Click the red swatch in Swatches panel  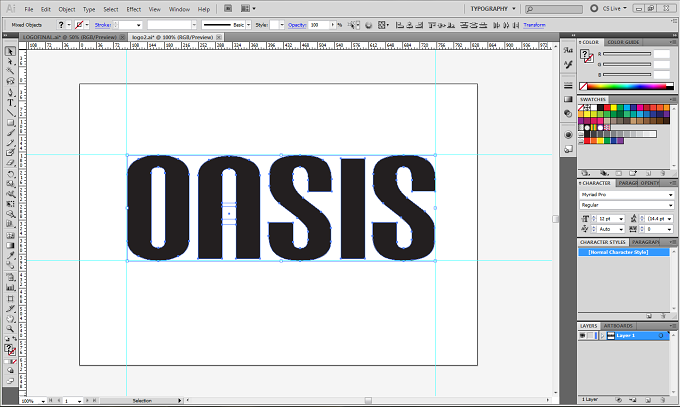click(607, 108)
